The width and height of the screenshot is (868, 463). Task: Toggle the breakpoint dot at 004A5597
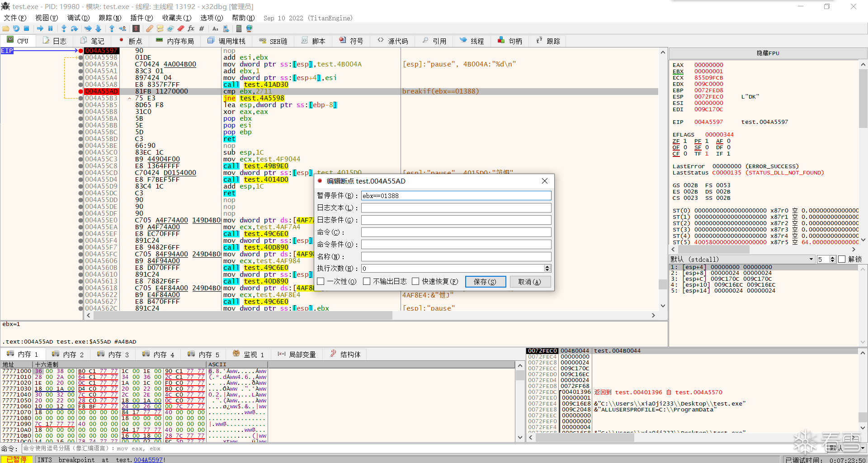tap(80, 51)
